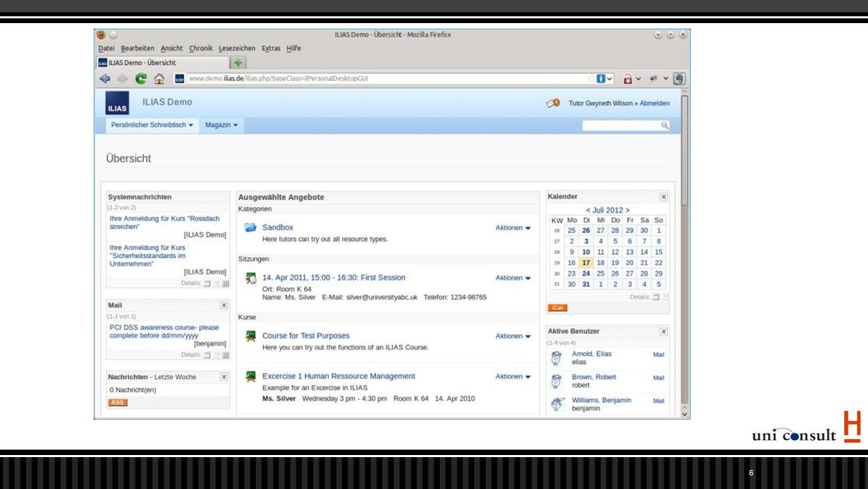The image size is (868, 489).
Task: Click the Sandbox folder icon
Action: pos(250,228)
